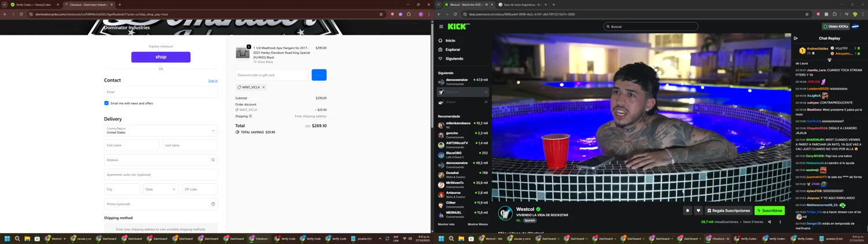The image size is (868, 244).
Task: Share the Westcol video
Action: tap(769, 222)
